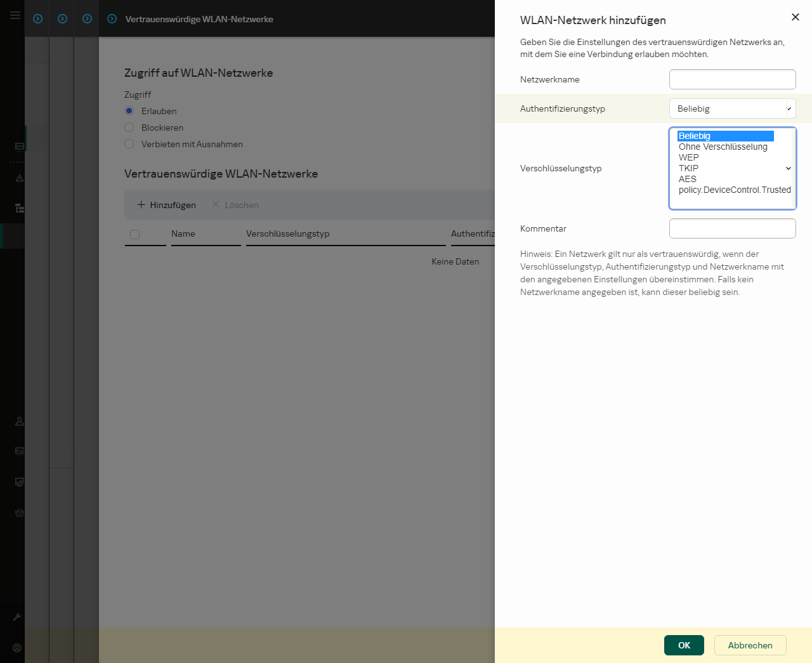Screen dimensions: 812x663
Task: Click the user icon in the sidebar
Action: pos(20,421)
